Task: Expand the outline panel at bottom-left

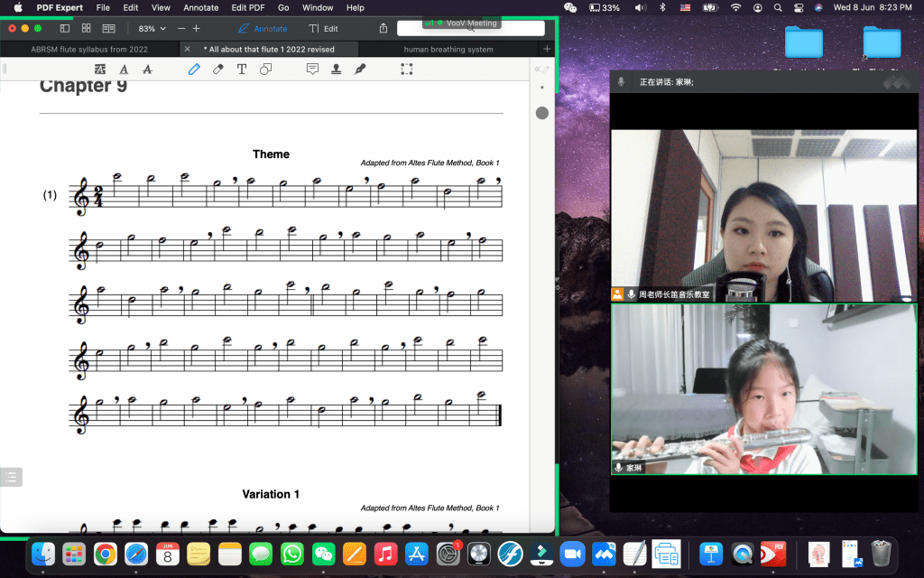Action: point(11,476)
